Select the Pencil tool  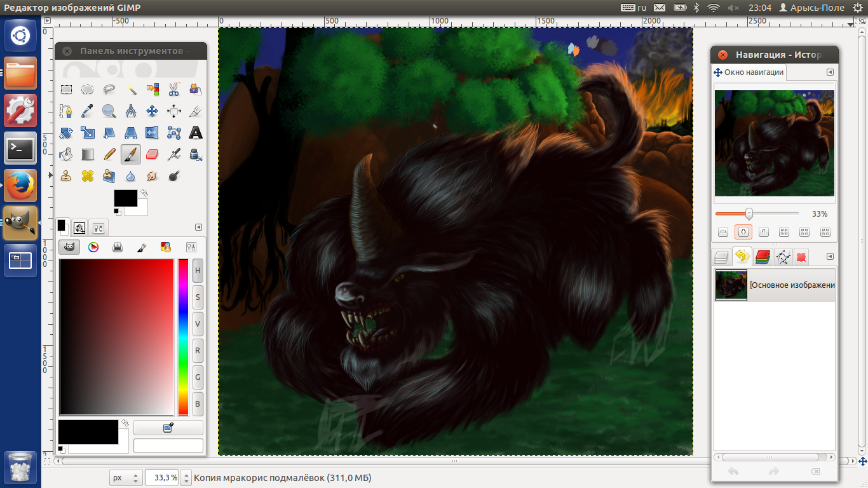tap(109, 154)
